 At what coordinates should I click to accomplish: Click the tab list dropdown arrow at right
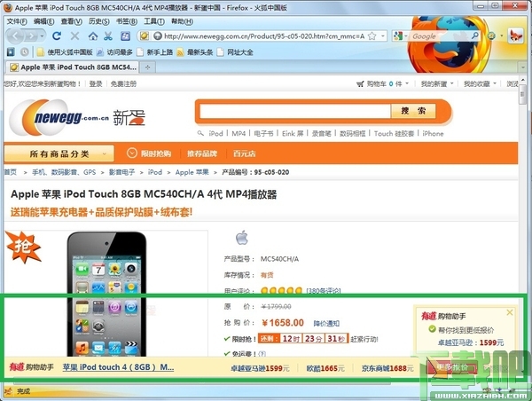(x=523, y=67)
